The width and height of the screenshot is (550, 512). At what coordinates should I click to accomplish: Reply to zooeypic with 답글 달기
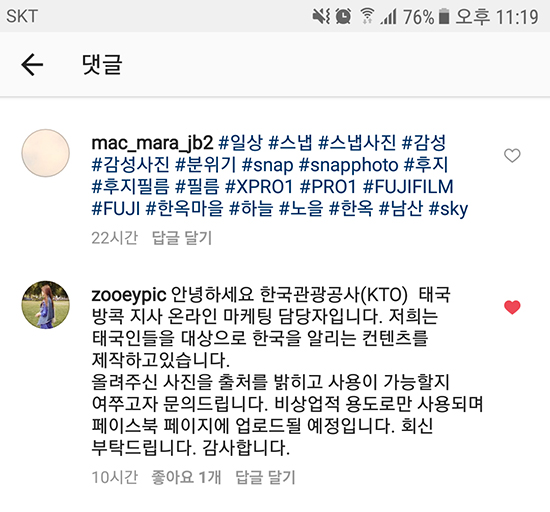tap(265, 477)
